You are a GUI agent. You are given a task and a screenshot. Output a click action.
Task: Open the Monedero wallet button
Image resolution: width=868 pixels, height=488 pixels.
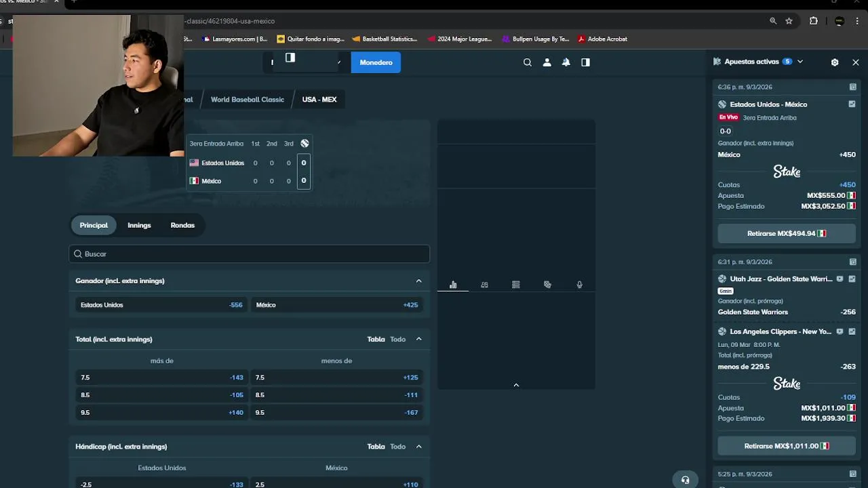click(376, 62)
